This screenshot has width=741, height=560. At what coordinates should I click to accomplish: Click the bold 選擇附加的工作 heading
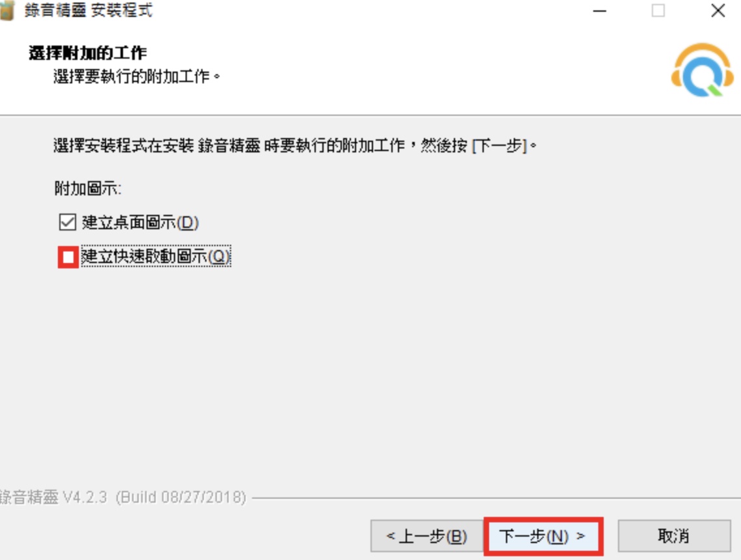click(x=88, y=53)
